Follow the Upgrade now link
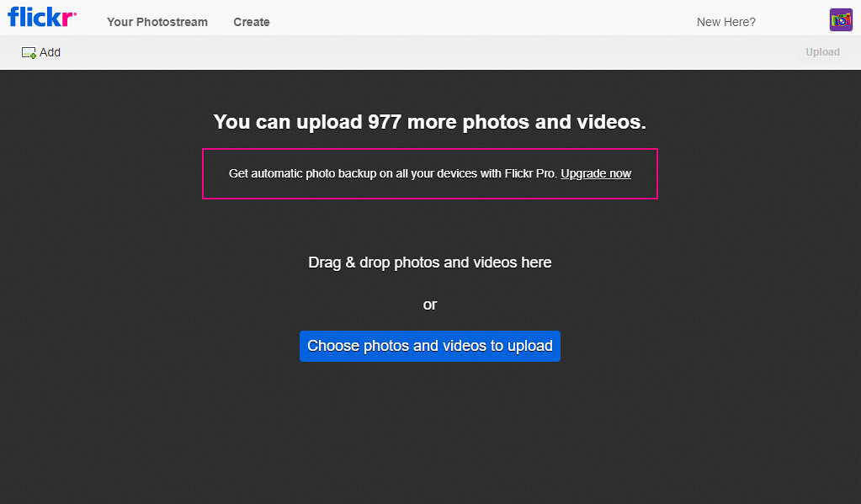 coord(596,173)
